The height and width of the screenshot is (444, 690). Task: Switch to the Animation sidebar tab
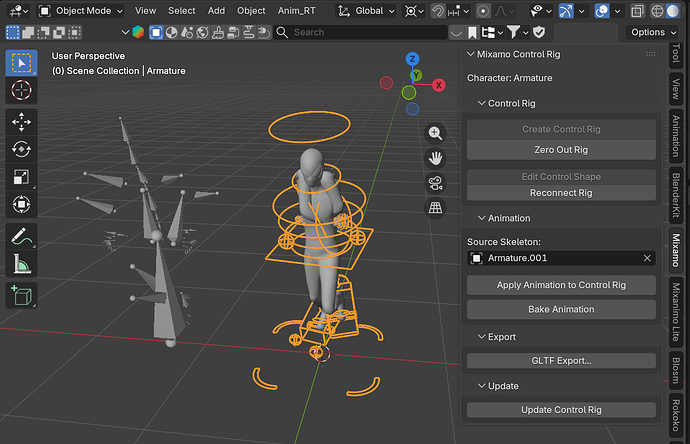tap(676, 136)
